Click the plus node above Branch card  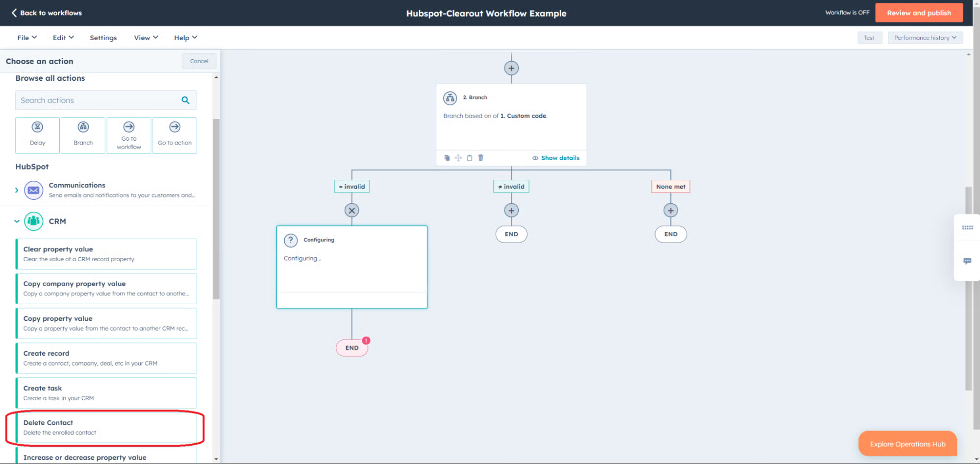tap(511, 69)
